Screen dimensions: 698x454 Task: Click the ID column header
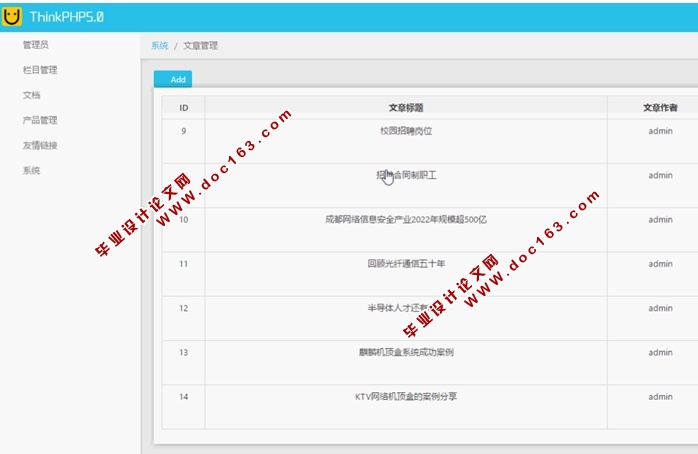[x=183, y=108]
